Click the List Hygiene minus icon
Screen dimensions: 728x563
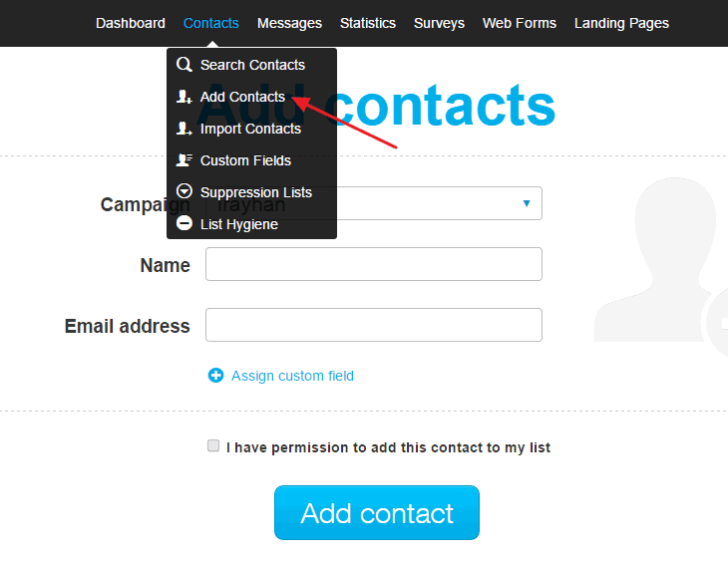tap(183, 224)
